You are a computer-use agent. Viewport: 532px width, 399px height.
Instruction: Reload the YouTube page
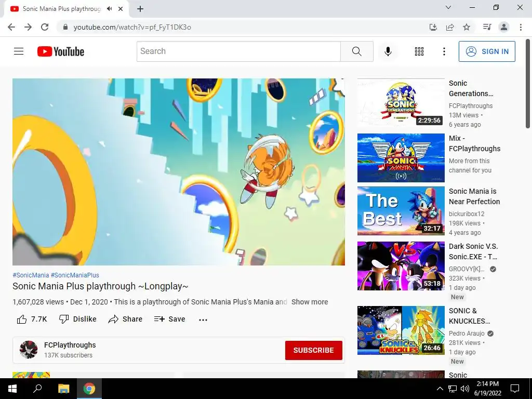[x=45, y=27]
